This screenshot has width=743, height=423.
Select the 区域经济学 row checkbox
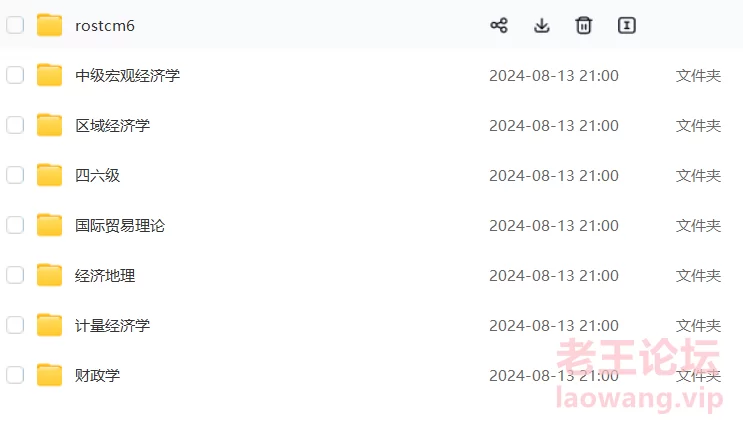tap(15, 125)
